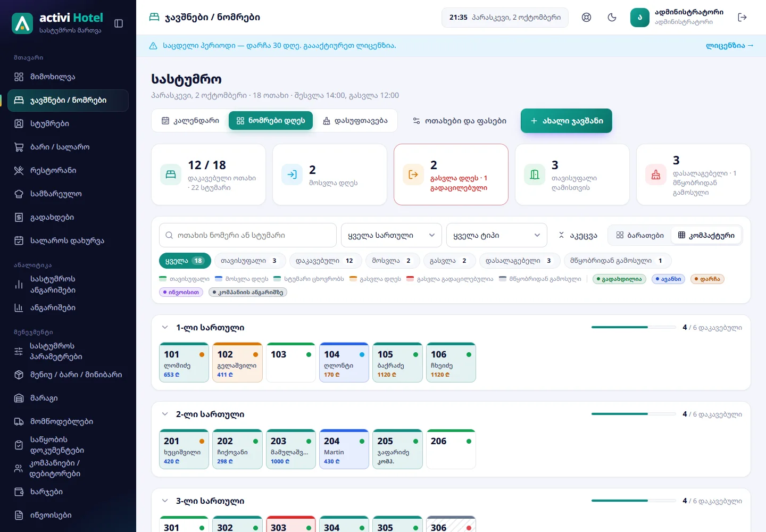Open the მოსვლა დღეს arrivals card
The height and width of the screenshot is (532, 766).
tap(330, 174)
